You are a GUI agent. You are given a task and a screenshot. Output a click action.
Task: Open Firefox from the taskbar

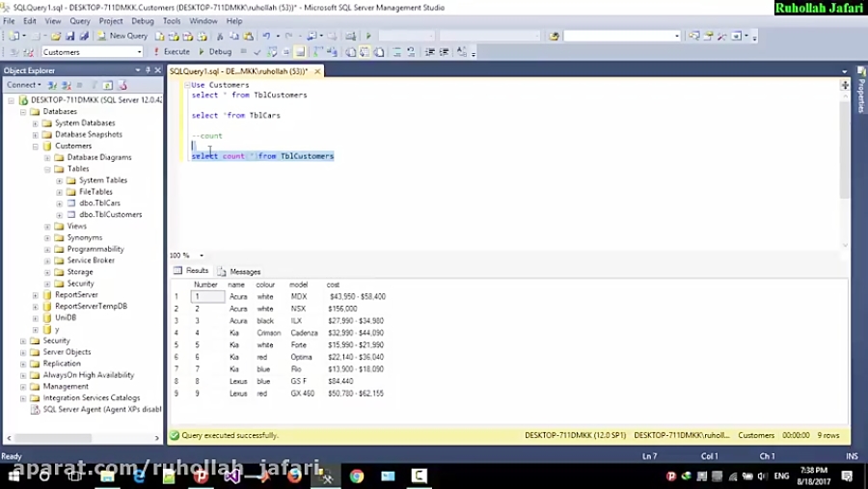point(294,476)
